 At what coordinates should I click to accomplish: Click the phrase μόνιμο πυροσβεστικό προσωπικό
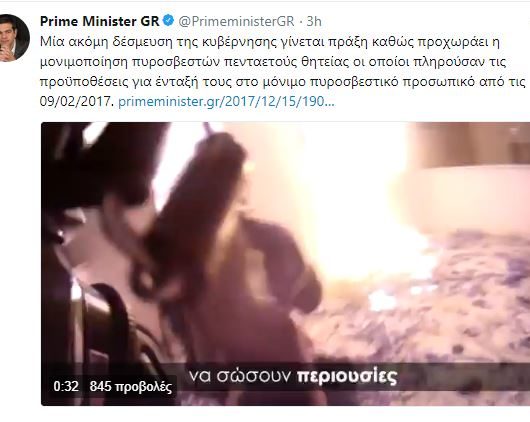(x=371, y=82)
